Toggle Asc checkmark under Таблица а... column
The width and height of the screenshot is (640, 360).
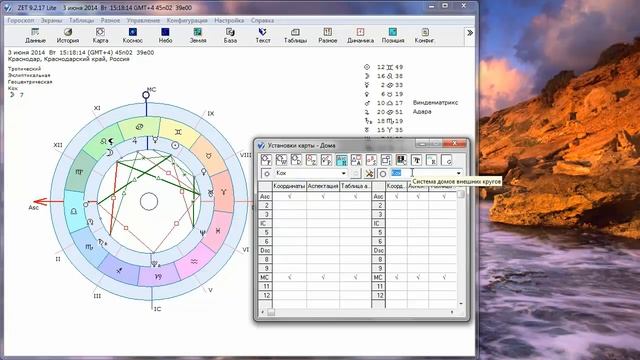click(x=355, y=196)
